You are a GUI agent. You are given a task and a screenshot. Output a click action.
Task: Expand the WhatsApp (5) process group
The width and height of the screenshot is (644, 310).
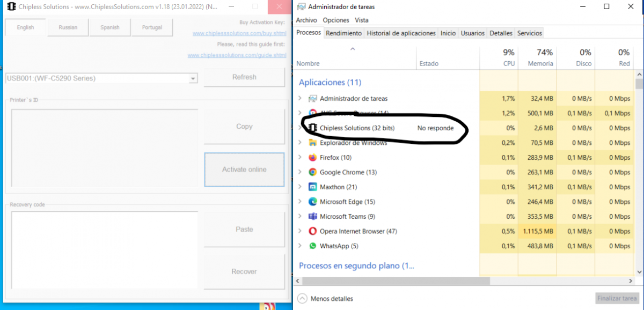(x=300, y=246)
